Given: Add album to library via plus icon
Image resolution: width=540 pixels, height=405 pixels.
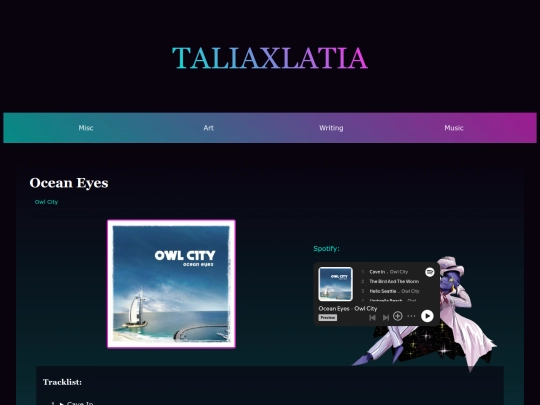Looking at the screenshot, I should (397, 316).
